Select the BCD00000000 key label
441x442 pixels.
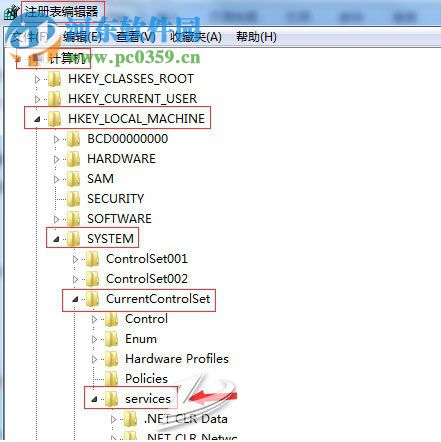coord(128,139)
